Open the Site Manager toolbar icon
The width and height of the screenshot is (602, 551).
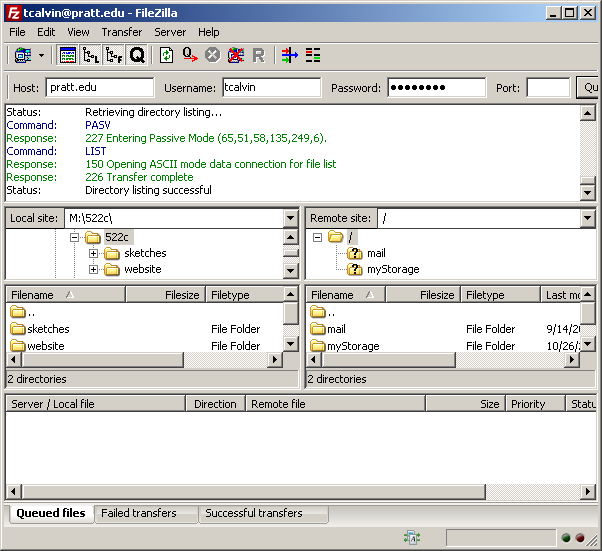click(x=23, y=56)
